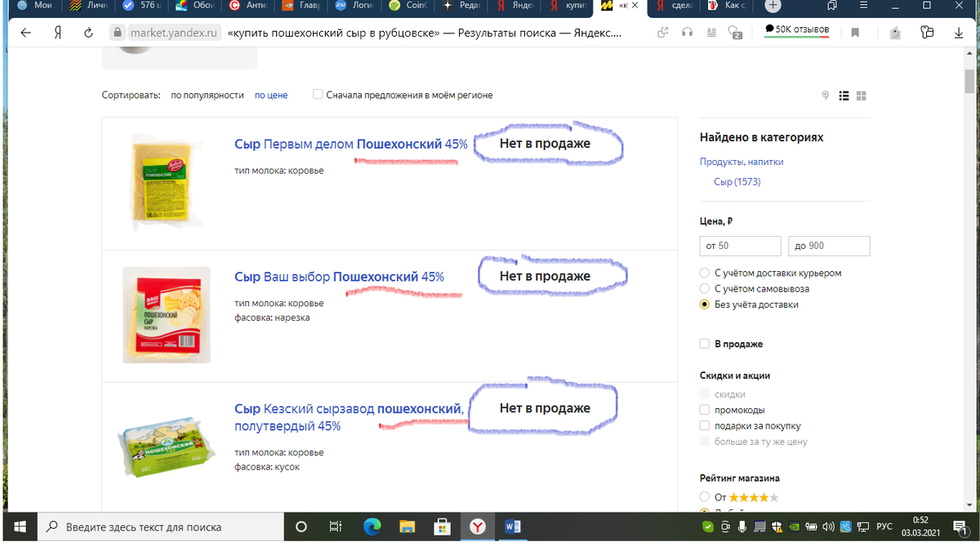Open the map pin view icon
This screenshot has width=980, height=551.
825,95
